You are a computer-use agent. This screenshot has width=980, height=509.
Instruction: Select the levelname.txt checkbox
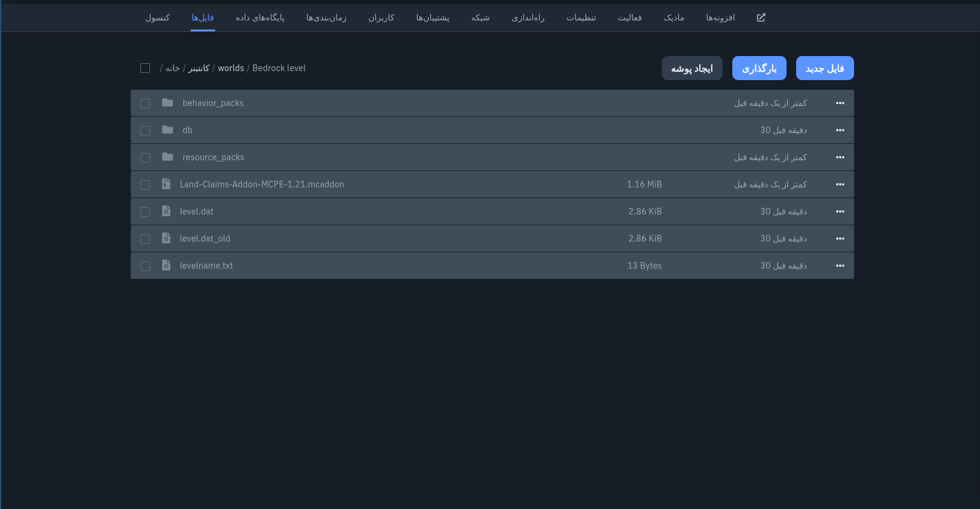pos(145,266)
